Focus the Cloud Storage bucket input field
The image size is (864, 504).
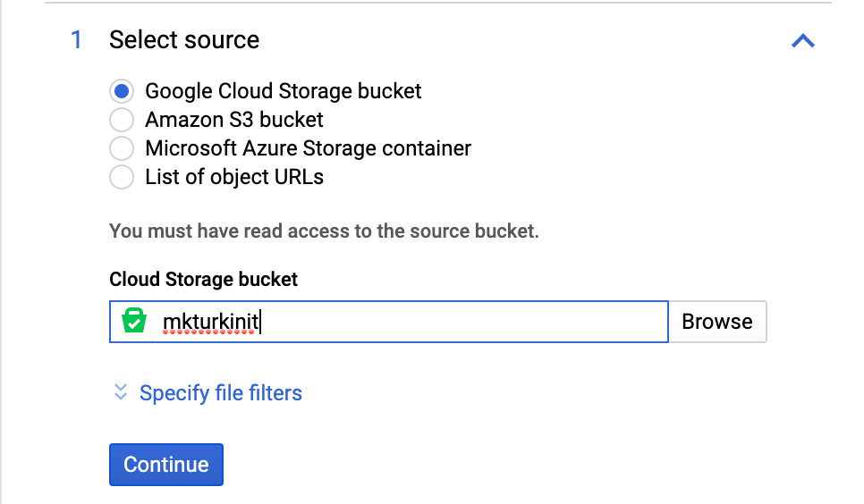point(447,322)
